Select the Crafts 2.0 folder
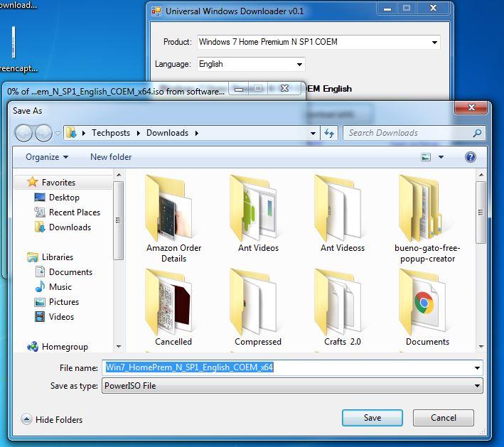The height and width of the screenshot is (447, 504). 343,307
